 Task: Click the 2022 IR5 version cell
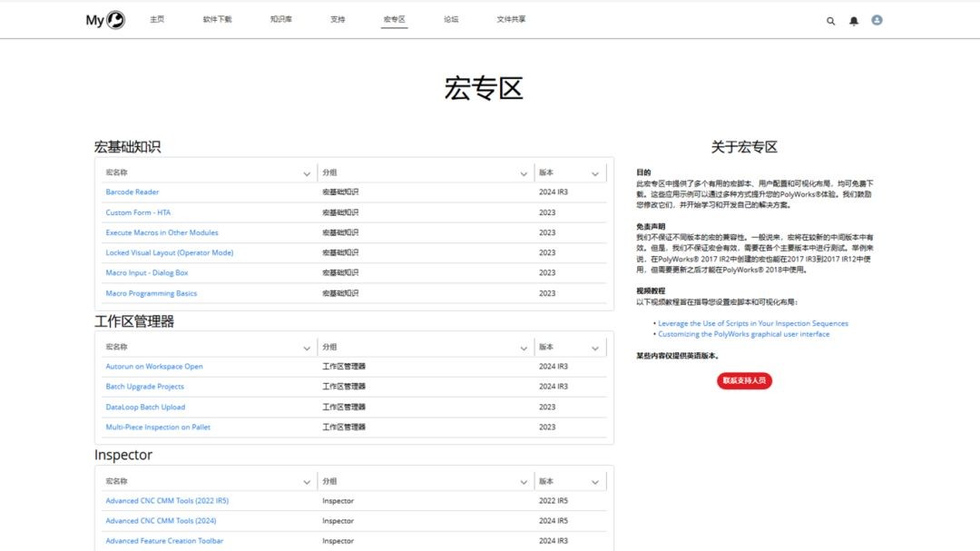coord(554,501)
